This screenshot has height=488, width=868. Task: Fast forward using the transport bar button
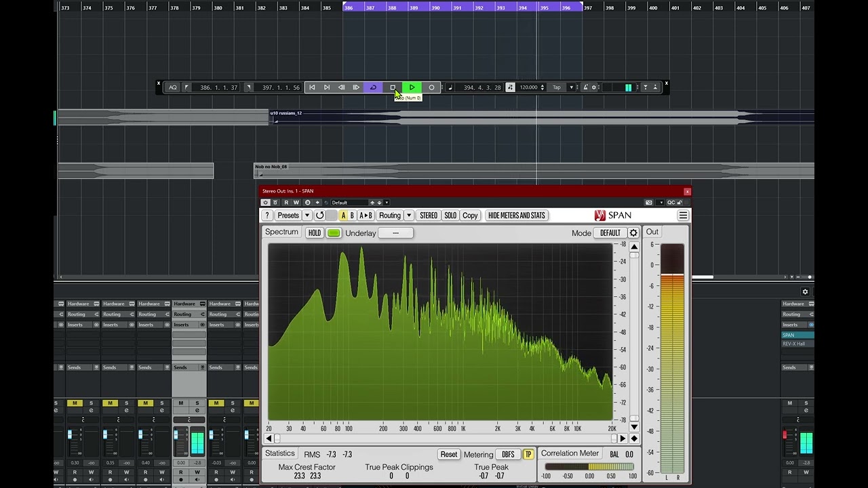point(357,87)
